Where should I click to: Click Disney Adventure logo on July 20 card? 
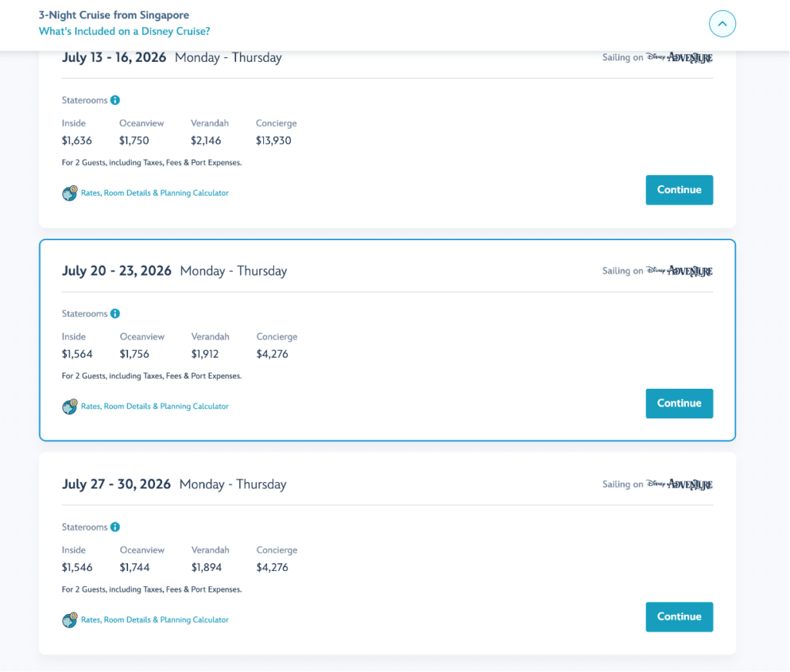click(679, 271)
